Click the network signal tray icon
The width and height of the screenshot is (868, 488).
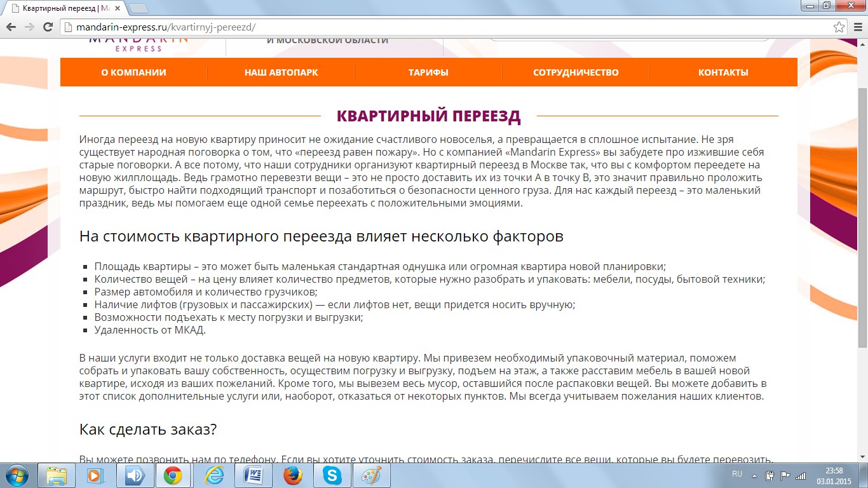click(x=801, y=475)
